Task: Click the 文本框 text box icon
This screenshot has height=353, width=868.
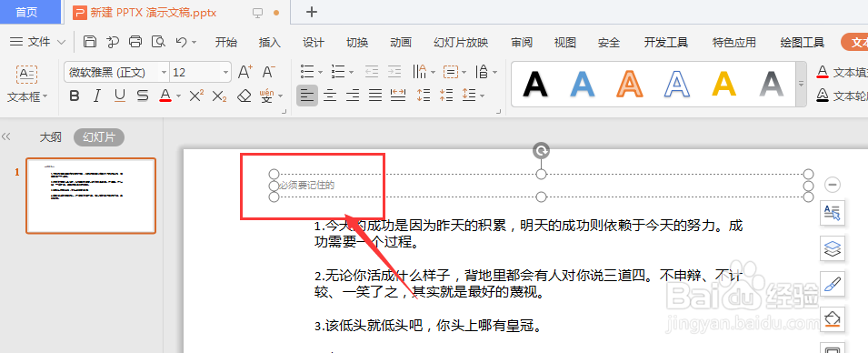Action: click(x=26, y=75)
